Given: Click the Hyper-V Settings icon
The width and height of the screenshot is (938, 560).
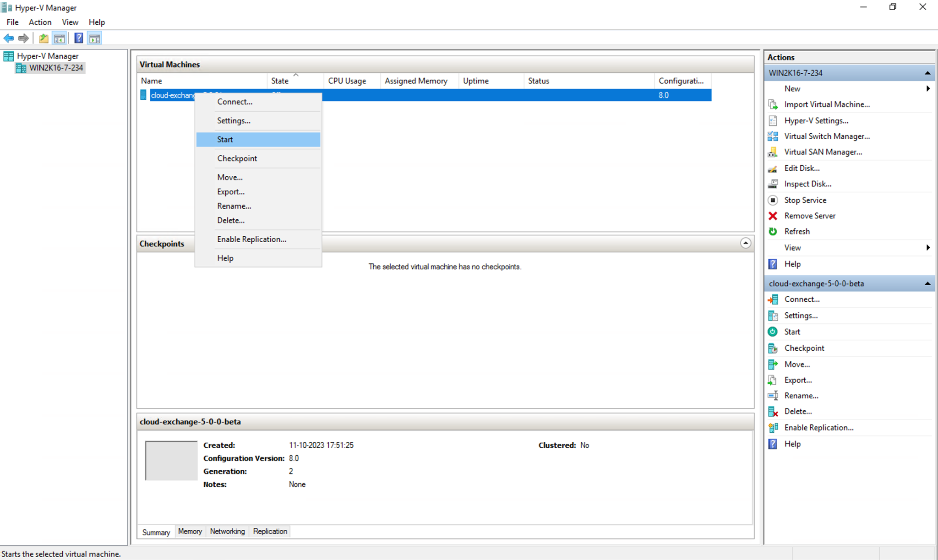Looking at the screenshot, I should [773, 120].
